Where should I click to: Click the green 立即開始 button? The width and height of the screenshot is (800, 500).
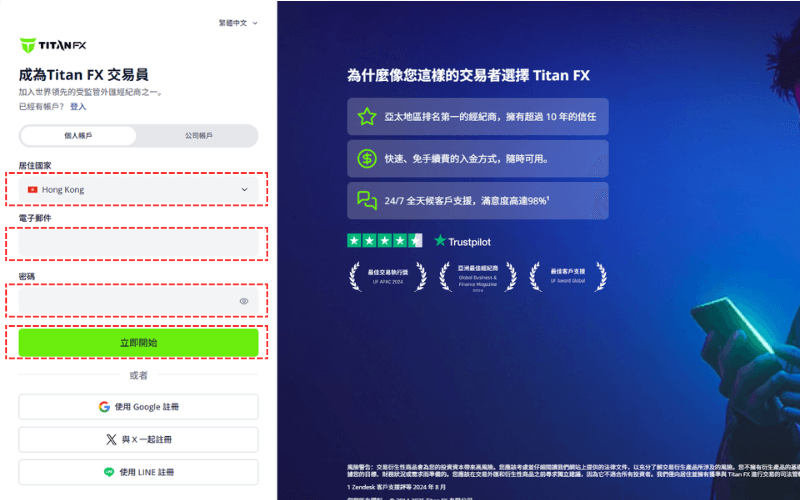click(138, 342)
